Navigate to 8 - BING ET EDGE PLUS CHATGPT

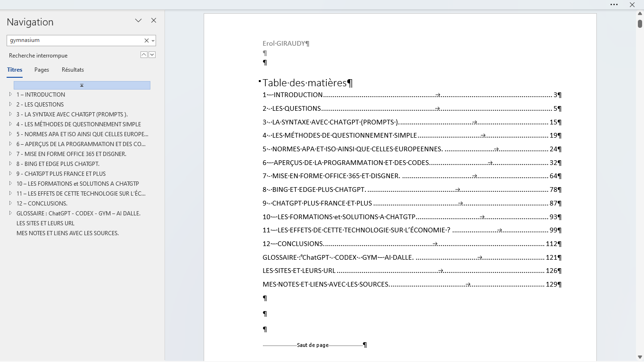pos(58,164)
